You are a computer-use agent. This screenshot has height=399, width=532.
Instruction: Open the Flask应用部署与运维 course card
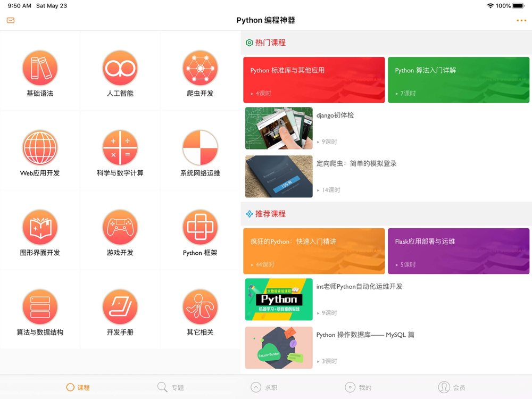tap(459, 251)
